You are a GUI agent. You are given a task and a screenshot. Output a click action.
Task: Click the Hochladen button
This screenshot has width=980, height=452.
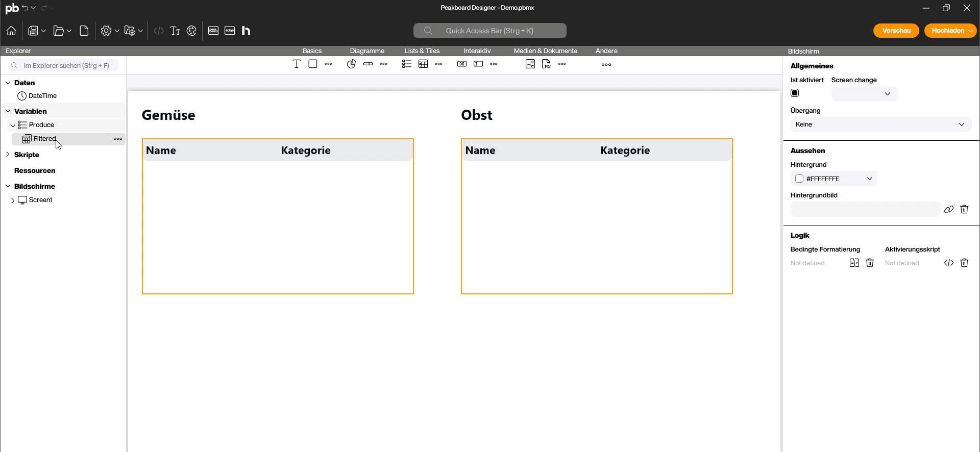(x=948, y=31)
